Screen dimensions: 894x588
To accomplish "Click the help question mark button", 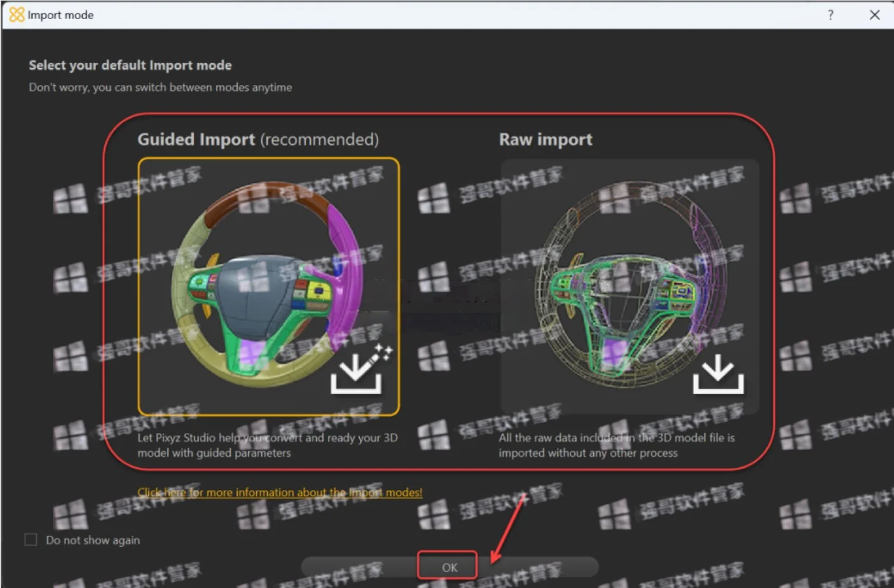I will 830,15.
